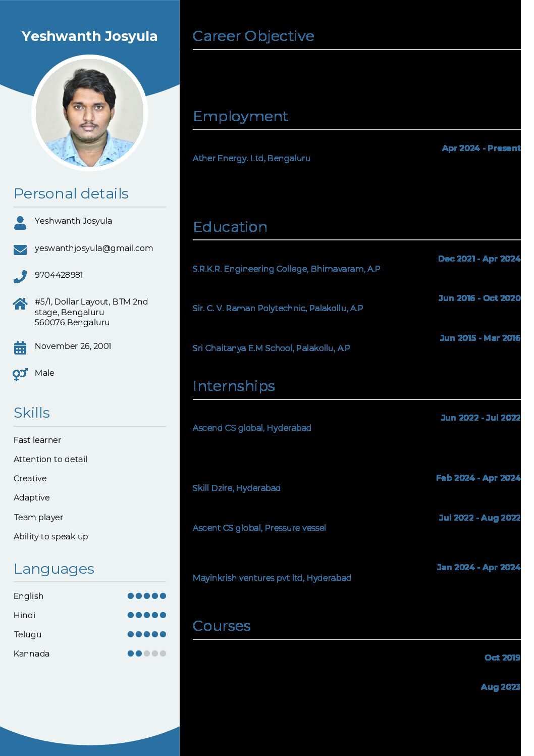Image resolution: width=534 pixels, height=756 pixels.
Task: Click the Oct 2019 course date
Action: tap(502, 658)
